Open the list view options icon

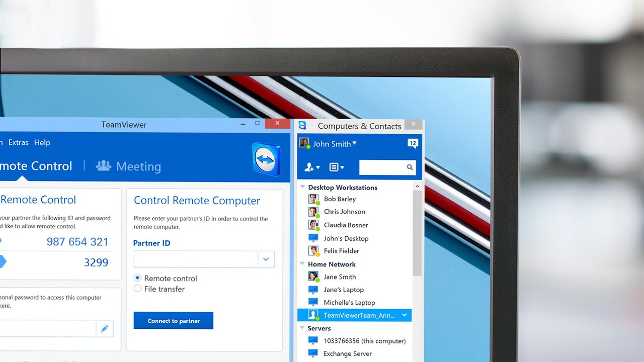337,167
